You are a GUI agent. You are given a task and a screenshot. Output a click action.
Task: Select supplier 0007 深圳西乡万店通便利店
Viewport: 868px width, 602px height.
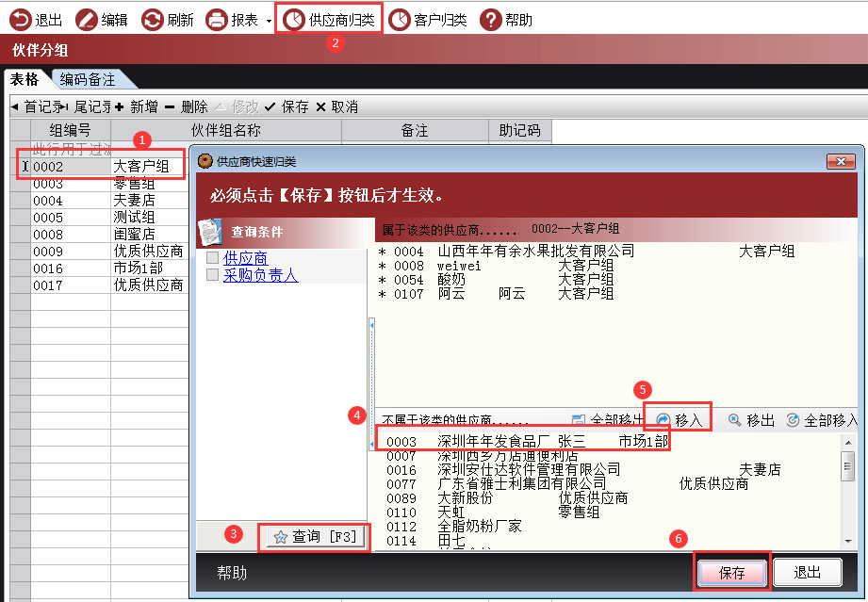pos(483,456)
